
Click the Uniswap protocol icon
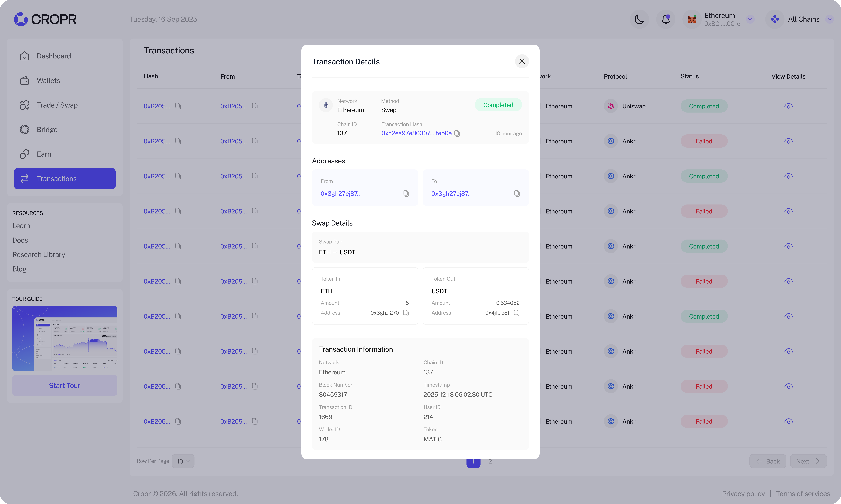click(611, 106)
